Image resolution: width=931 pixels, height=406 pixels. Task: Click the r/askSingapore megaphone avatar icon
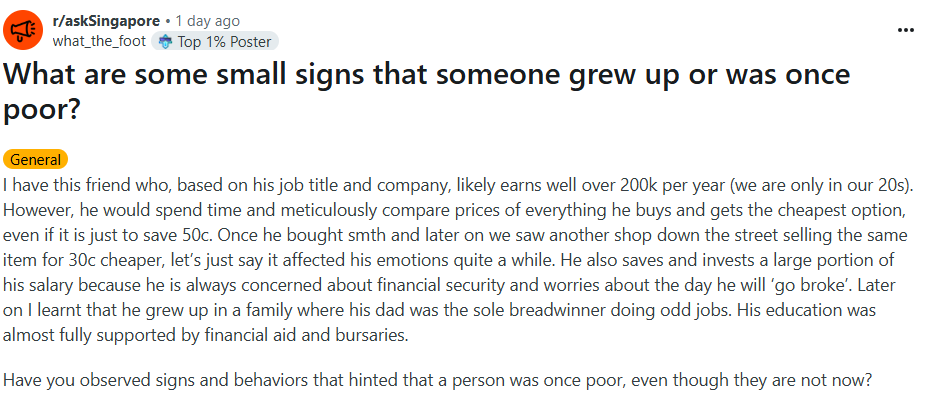tap(23, 30)
